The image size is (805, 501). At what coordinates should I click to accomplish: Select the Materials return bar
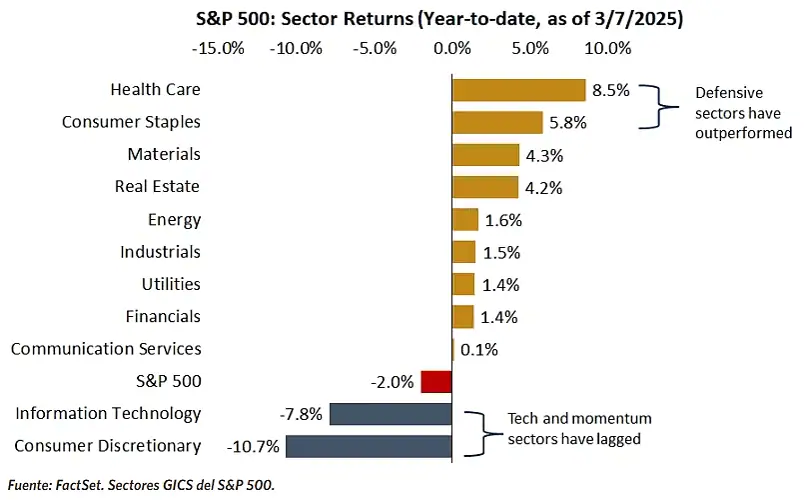pyautogui.click(x=485, y=155)
